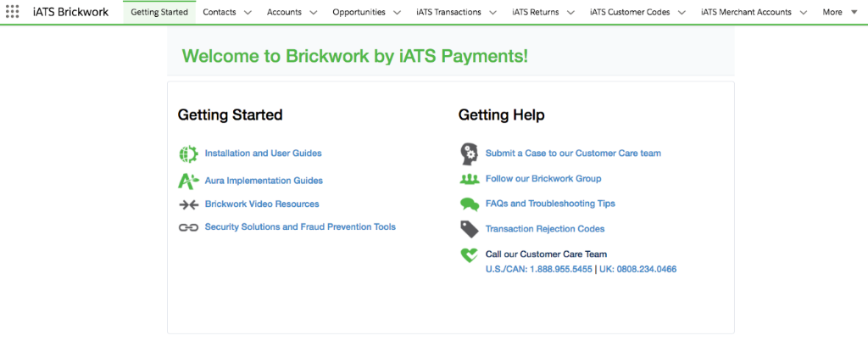Click the Brickwork Video Resources arrows icon
Screen dimensions: 868x352
click(x=188, y=204)
